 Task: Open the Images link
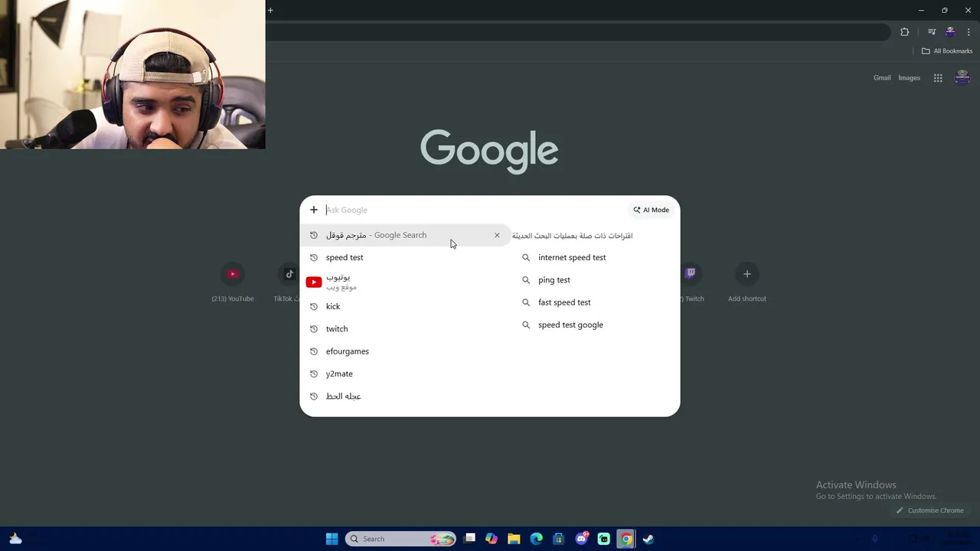click(x=909, y=78)
